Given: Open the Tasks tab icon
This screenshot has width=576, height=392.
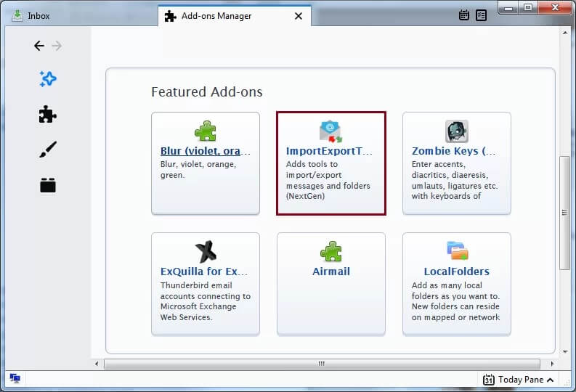Looking at the screenshot, I should coord(482,15).
